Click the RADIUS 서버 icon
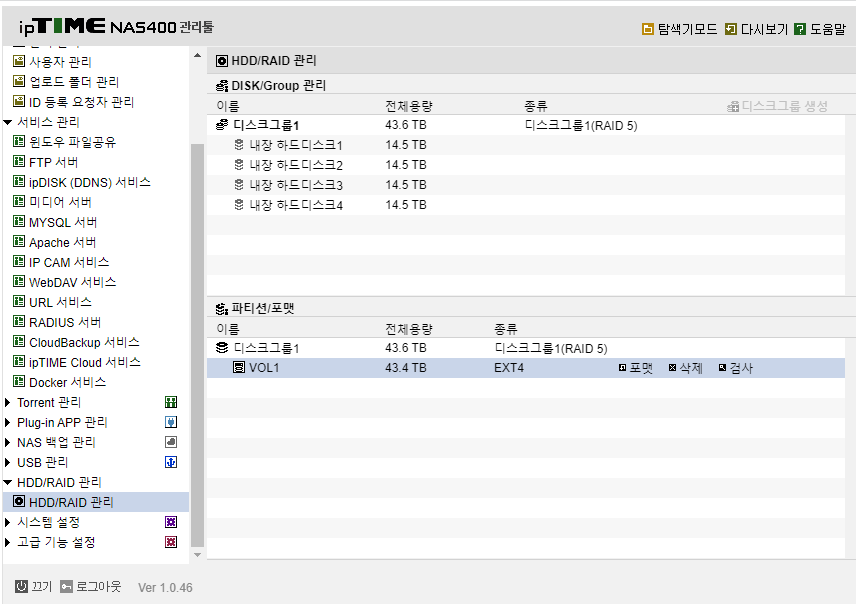Image resolution: width=856 pixels, height=604 pixels. coord(19,322)
